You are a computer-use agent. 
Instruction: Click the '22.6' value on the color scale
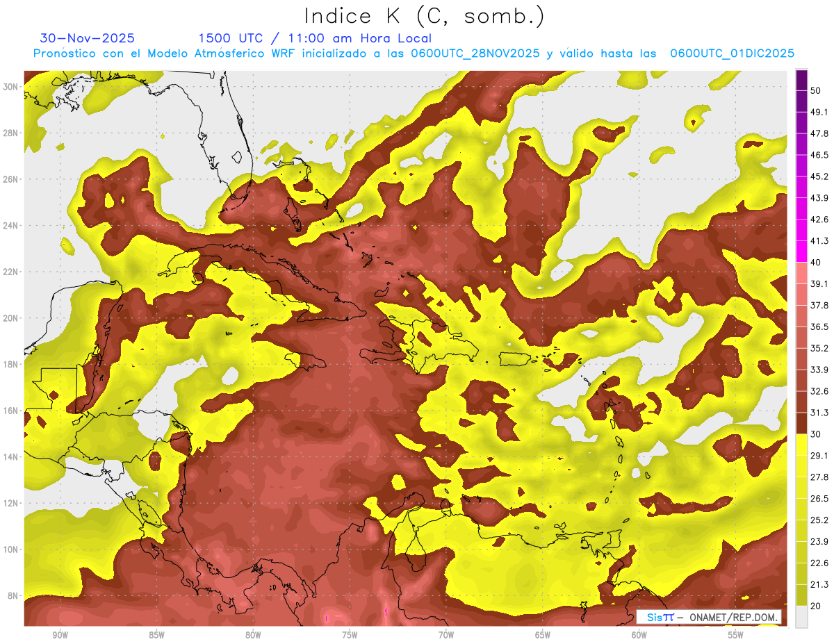click(819, 563)
